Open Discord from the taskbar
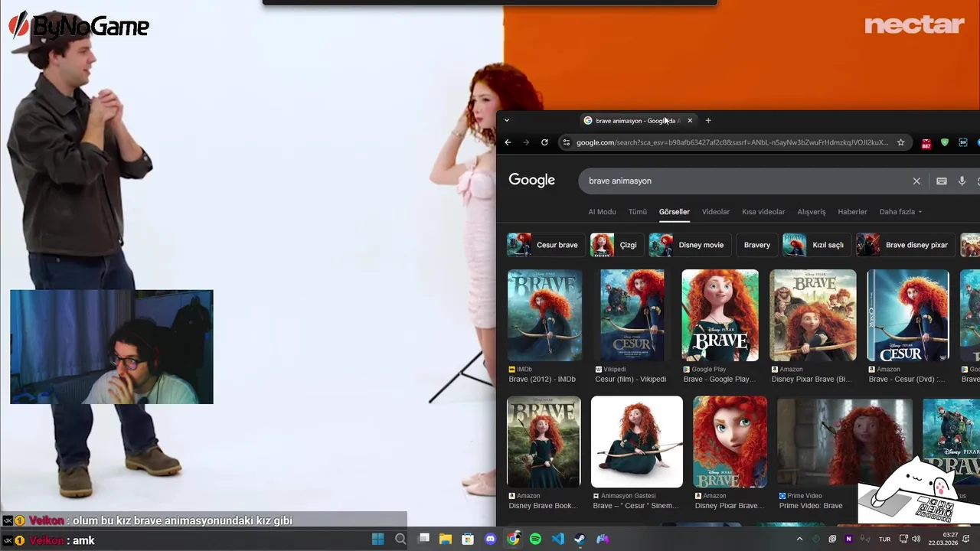 pyautogui.click(x=491, y=540)
